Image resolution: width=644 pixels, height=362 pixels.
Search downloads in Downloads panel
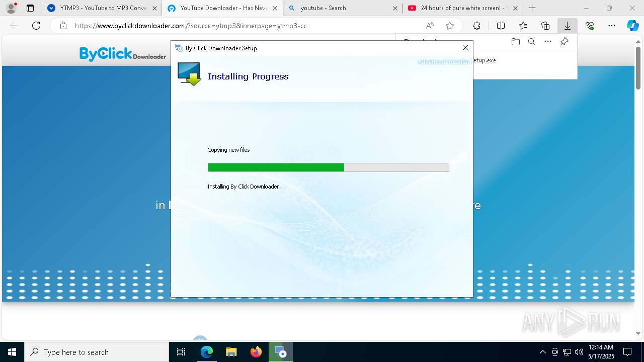coord(531,42)
